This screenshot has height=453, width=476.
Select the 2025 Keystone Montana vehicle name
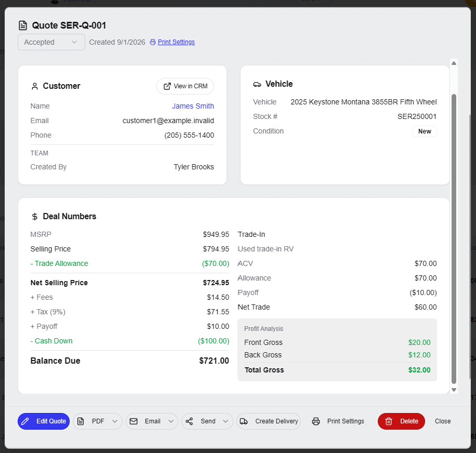[x=364, y=102]
